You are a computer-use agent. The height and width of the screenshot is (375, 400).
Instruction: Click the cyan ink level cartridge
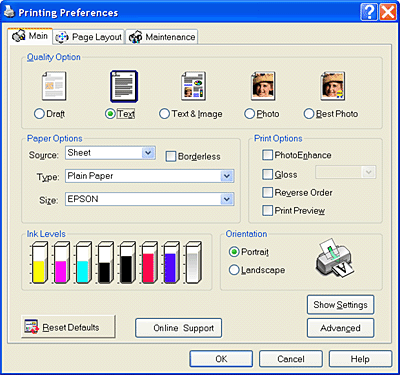coord(83,263)
